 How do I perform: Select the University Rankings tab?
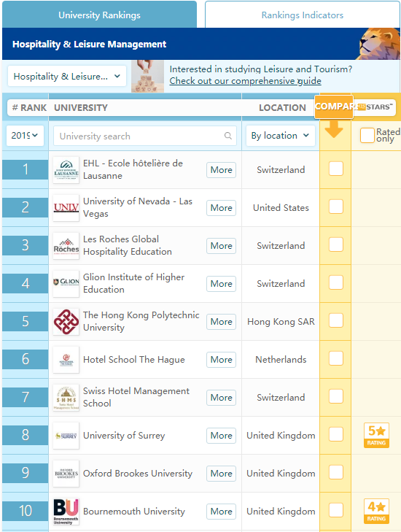click(x=99, y=15)
